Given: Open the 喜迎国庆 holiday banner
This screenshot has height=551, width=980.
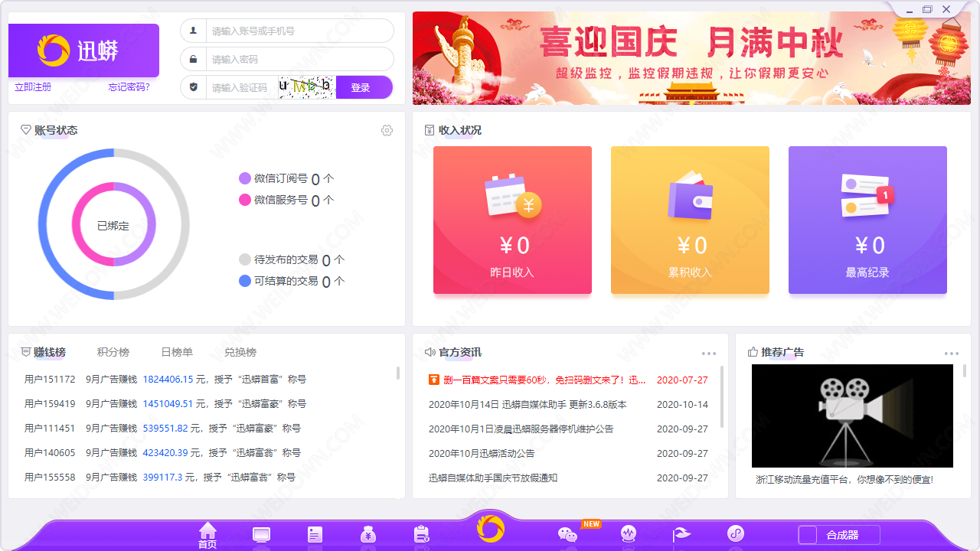Looking at the screenshot, I should [691, 58].
